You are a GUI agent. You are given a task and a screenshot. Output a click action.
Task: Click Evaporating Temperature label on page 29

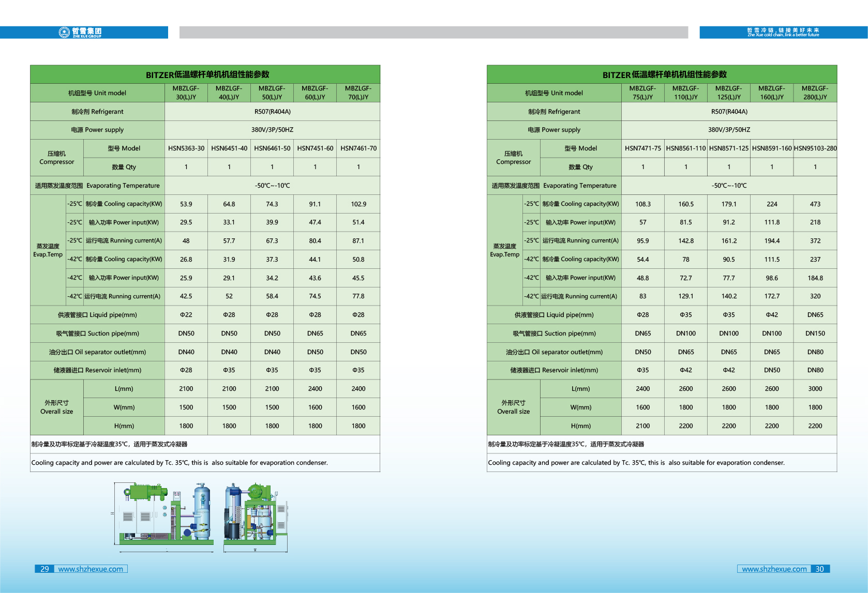tap(97, 186)
